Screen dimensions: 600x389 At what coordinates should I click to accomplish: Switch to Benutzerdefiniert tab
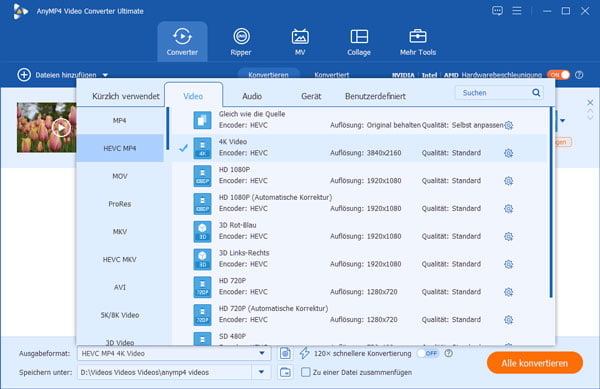(x=375, y=96)
